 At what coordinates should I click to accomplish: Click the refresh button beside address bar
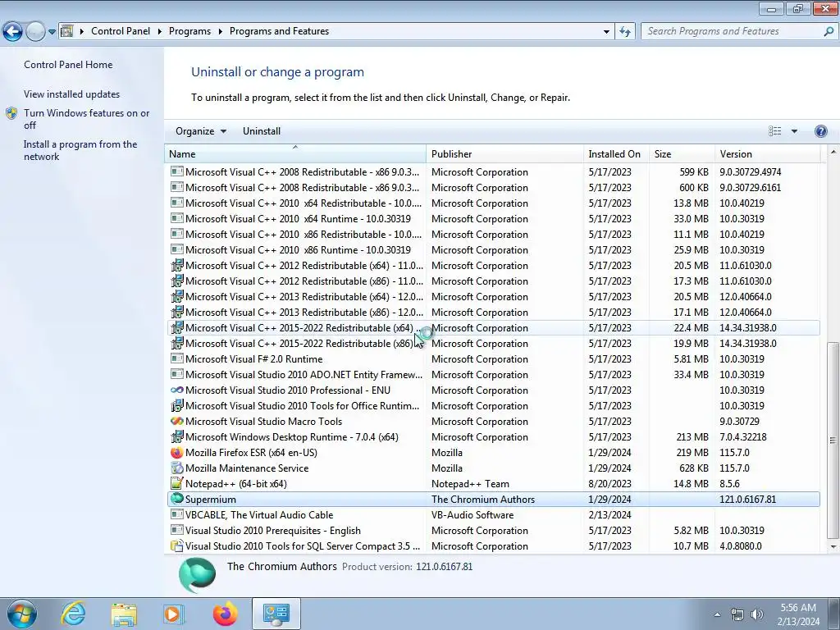pyautogui.click(x=624, y=31)
